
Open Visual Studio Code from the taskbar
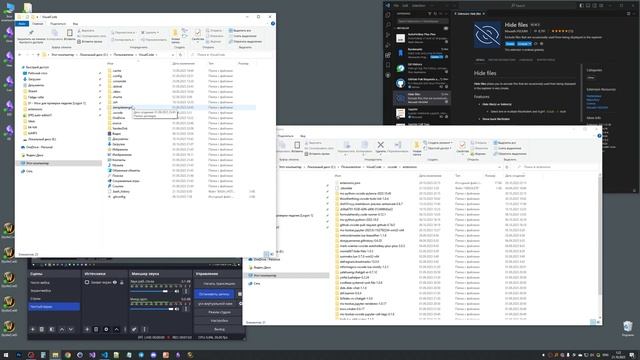pyautogui.click(x=104, y=355)
